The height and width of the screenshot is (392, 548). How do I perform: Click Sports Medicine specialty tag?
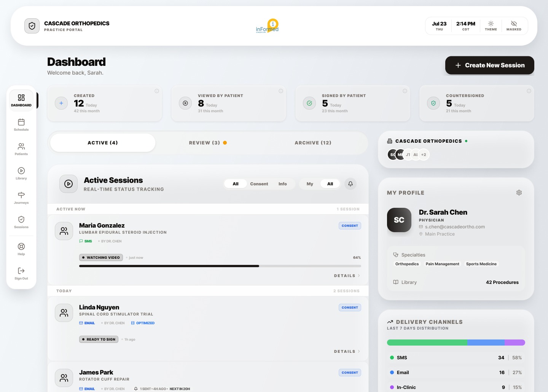481,264
